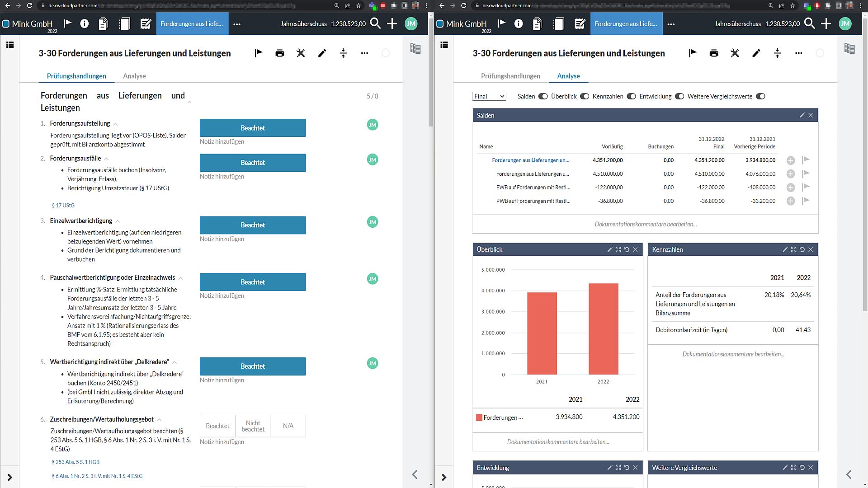Open more options dots in left document toolbar

(364, 53)
